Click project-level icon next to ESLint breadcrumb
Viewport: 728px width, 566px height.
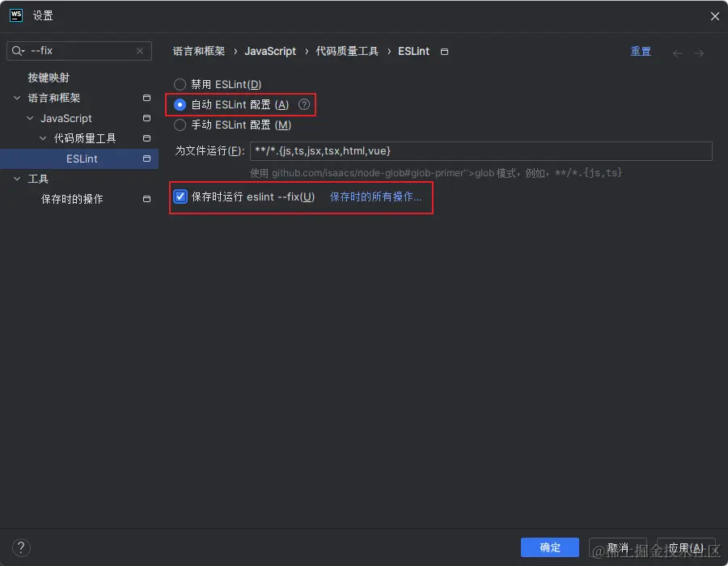444,52
